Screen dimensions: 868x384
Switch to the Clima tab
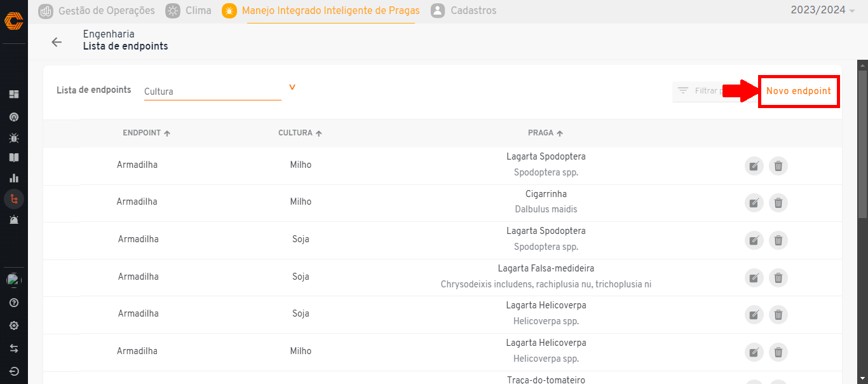189,11
